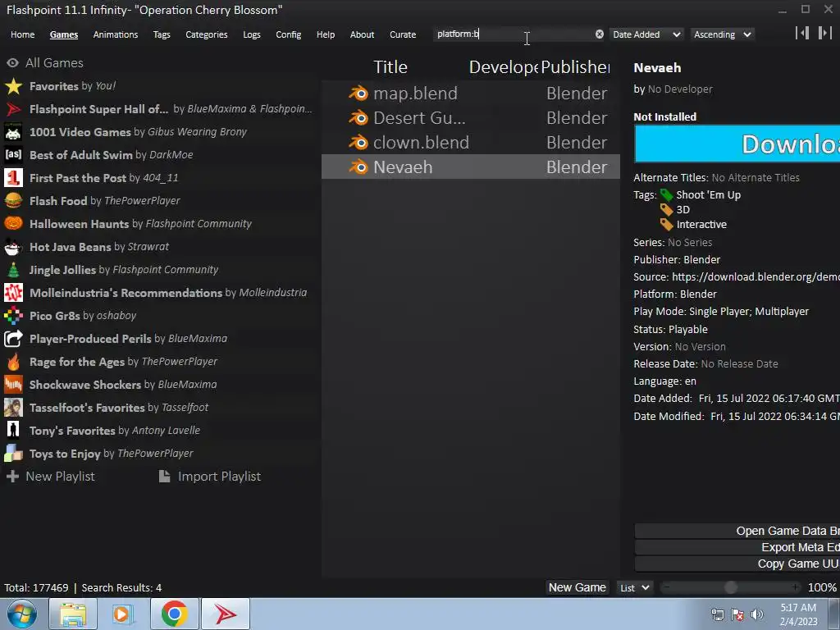840x630 pixels.
Task: Click the Flashpoint Super Hall of Fame icon
Action: coord(13,109)
